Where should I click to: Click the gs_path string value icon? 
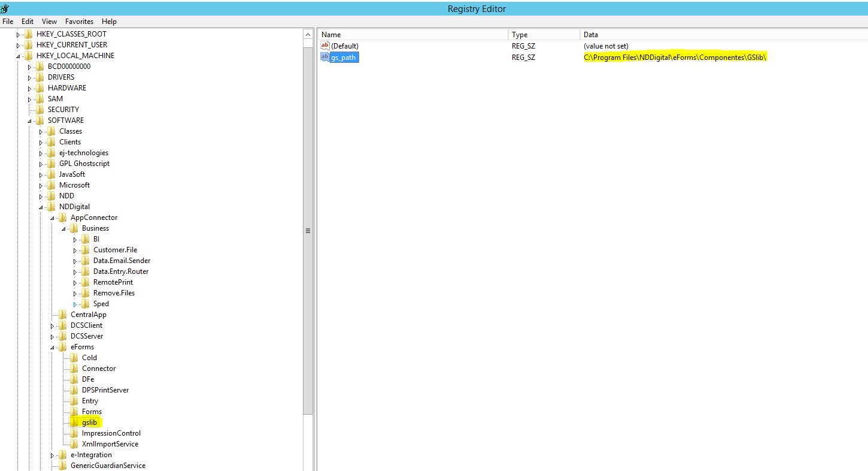click(325, 57)
